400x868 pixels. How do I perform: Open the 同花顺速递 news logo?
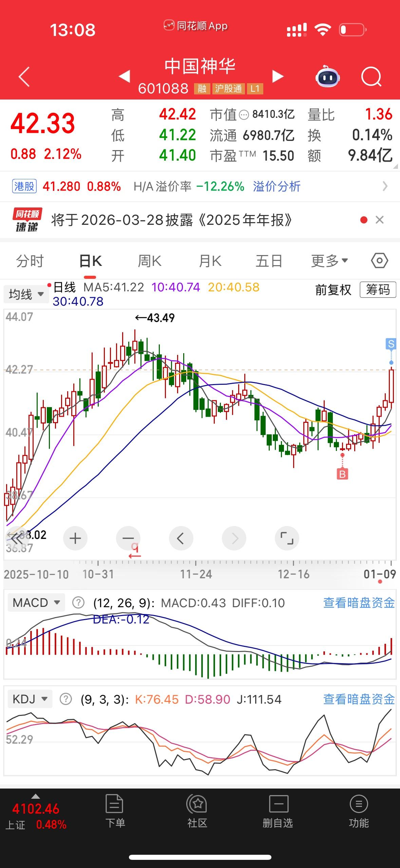click(x=27, y=220)
